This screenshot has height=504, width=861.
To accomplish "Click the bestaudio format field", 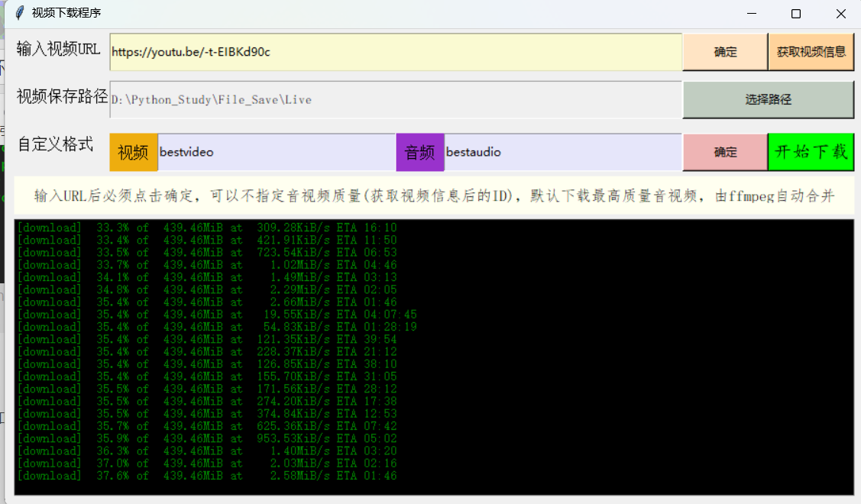I will click(563, 152).
